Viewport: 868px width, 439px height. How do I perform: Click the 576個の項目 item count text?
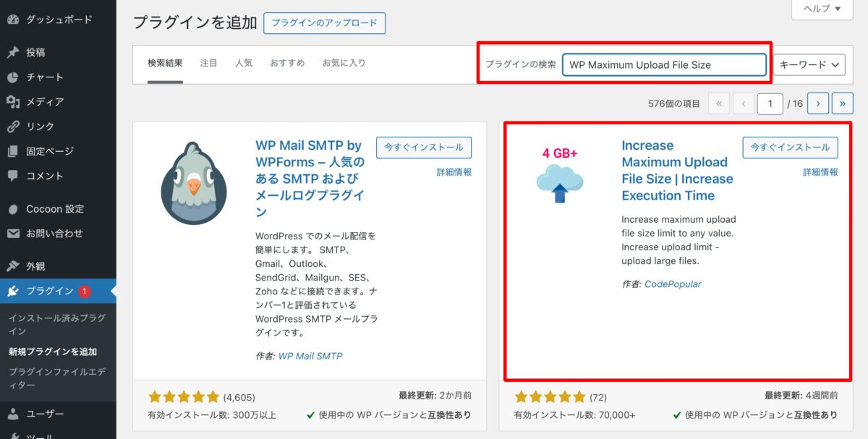click(x=674, y=103)
